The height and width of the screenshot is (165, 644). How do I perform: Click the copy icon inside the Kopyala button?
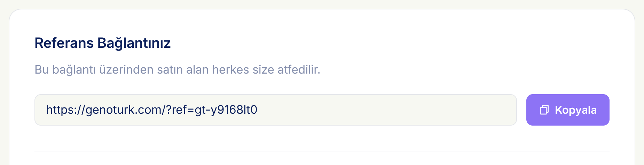click(544, 110)
